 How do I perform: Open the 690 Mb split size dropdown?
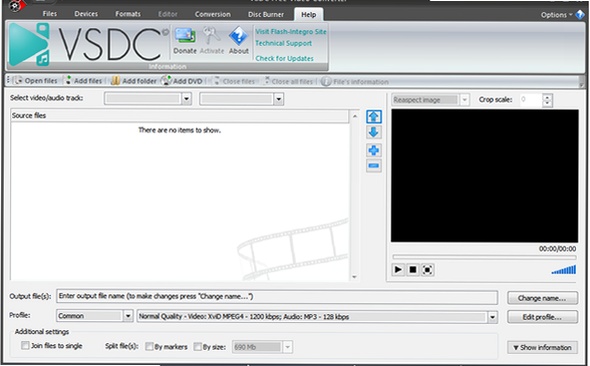[x=287, y=347]
